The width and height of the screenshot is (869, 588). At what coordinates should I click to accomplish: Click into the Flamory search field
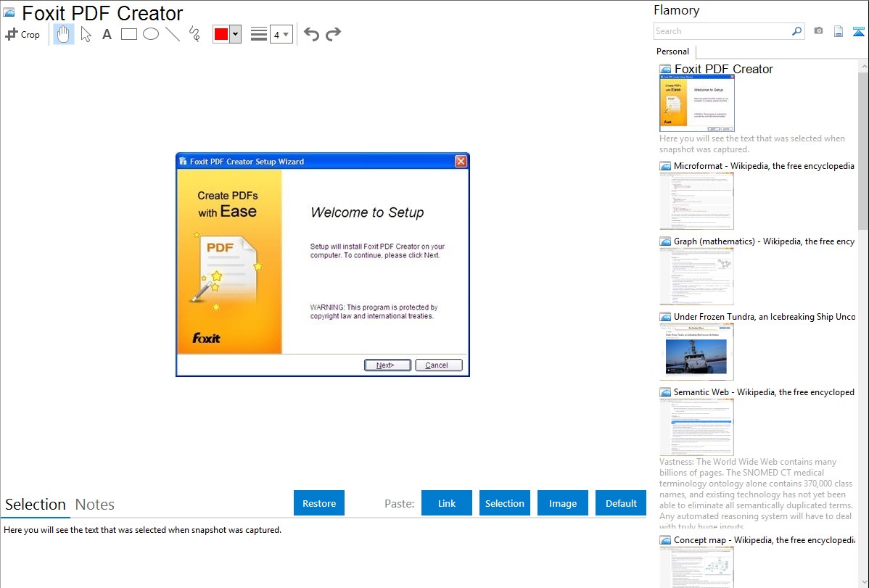pyautogui.click(x=722, y=31)
